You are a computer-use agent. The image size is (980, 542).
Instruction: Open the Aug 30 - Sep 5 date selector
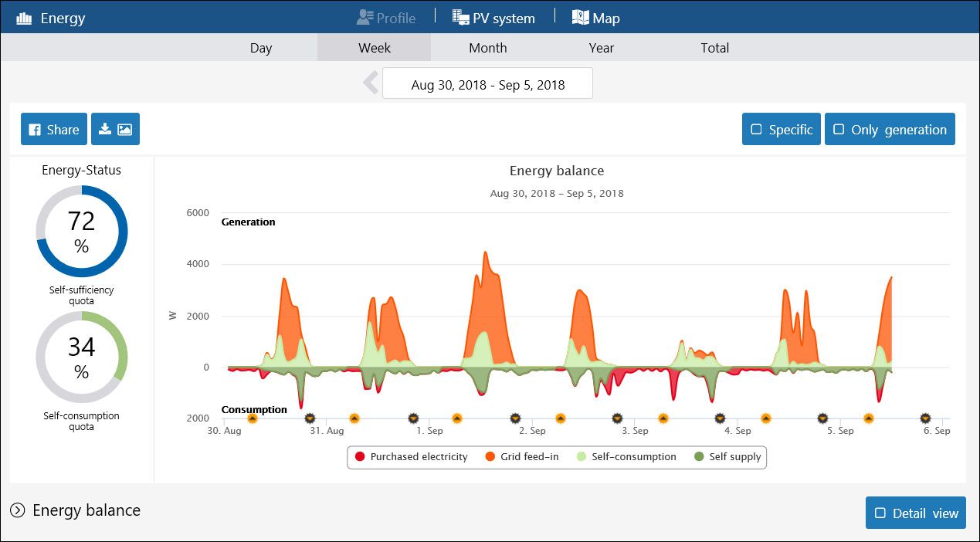coord(487,83)
